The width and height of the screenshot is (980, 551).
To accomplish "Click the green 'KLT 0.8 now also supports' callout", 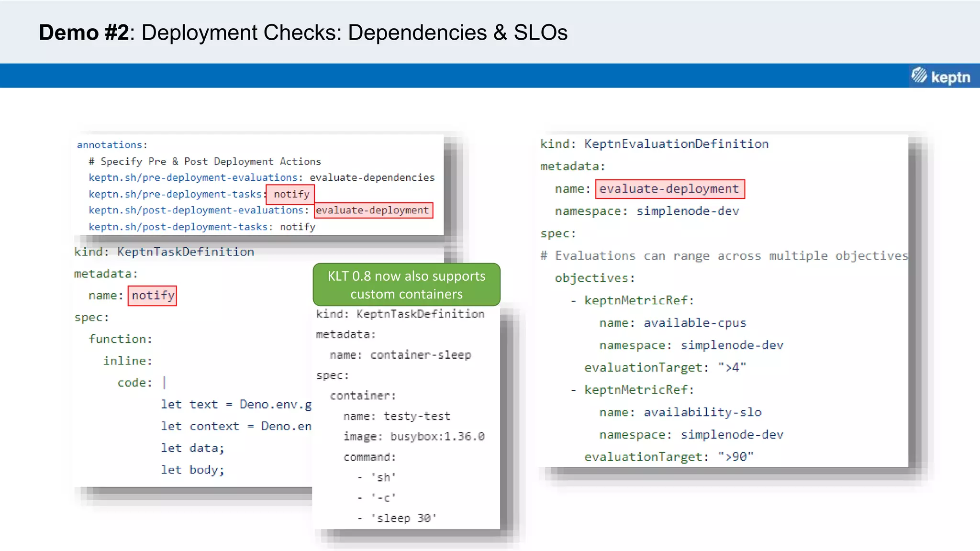I will tap(406, 285).
